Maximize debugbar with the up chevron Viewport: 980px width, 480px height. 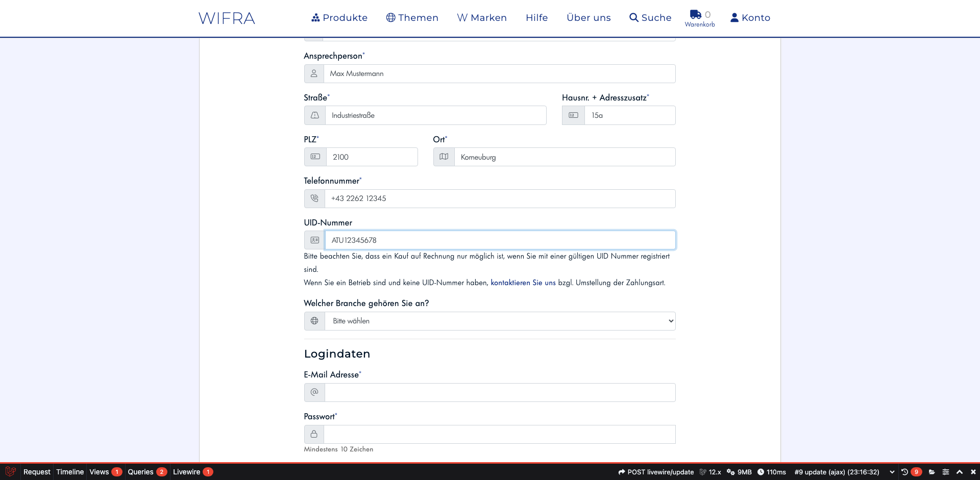(x=960, y=472)
